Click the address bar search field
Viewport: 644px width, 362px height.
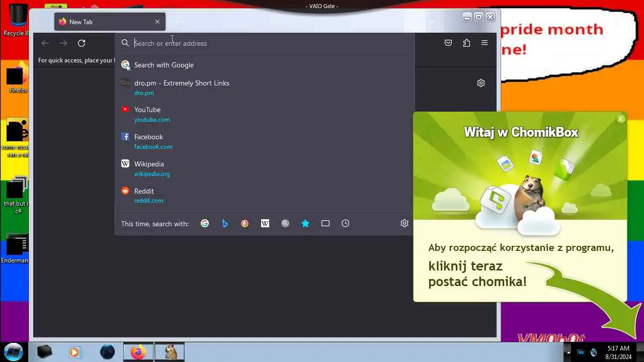click(x=265, y=43)
